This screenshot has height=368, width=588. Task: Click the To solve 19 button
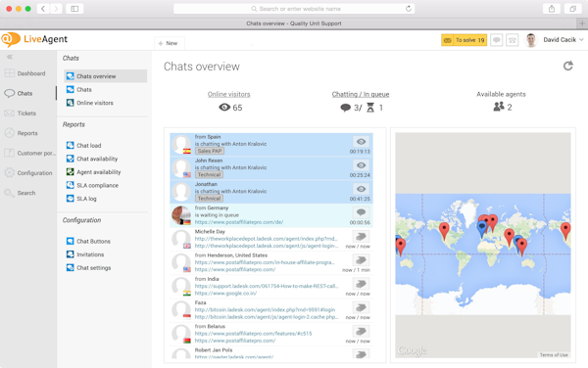click(464, 40)
